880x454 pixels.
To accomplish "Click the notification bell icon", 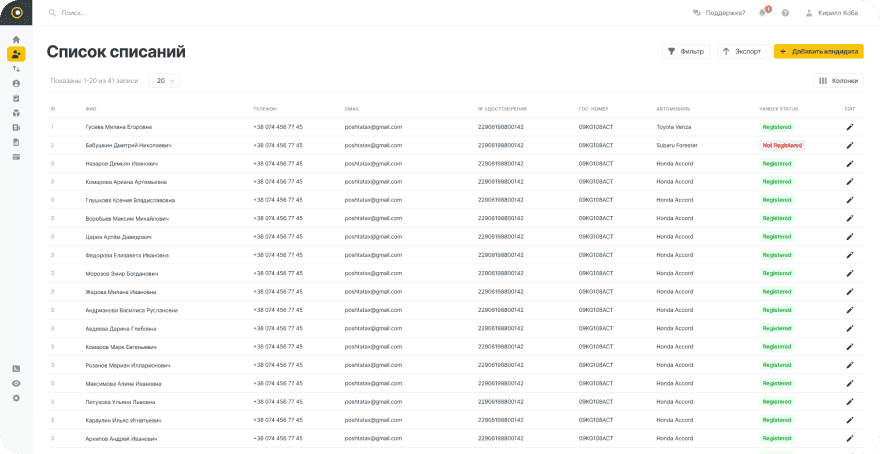I will (x=762, y=13).
